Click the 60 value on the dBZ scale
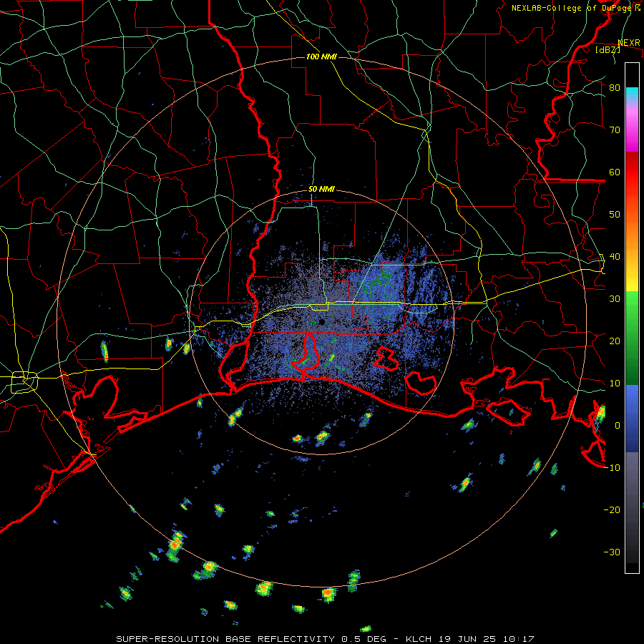This screenshot has width=644, height=644. 615,172
